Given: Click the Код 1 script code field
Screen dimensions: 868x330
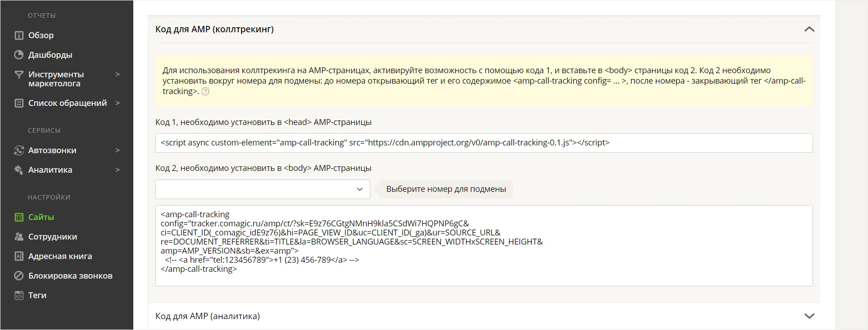Looking at the screenshot, I should [x=484, y=143].
